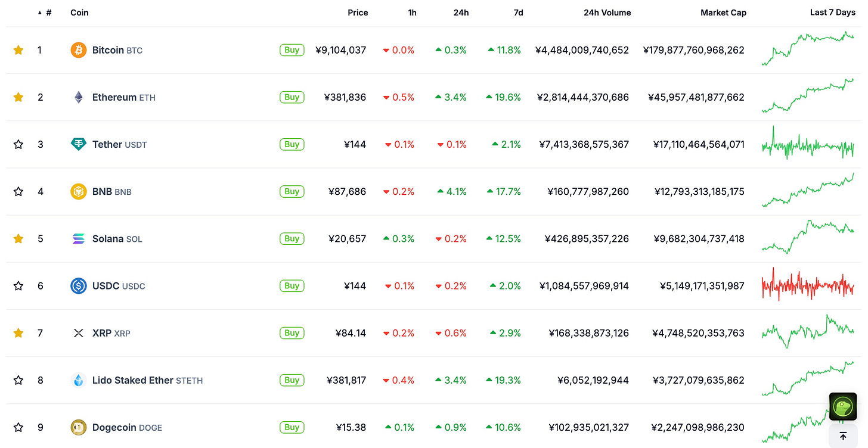Image resolution: width=868 pixels, height=448 pixels.
Task: Open the BNB coin page link
Action: click(x=112, y=191)
